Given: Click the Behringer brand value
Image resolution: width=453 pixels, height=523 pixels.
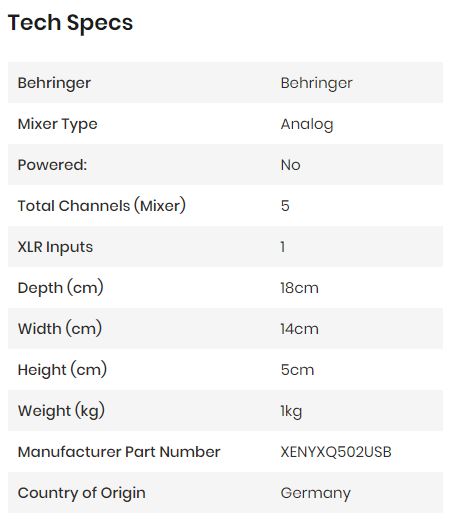Looking at the screenshot, I should 316,83.
